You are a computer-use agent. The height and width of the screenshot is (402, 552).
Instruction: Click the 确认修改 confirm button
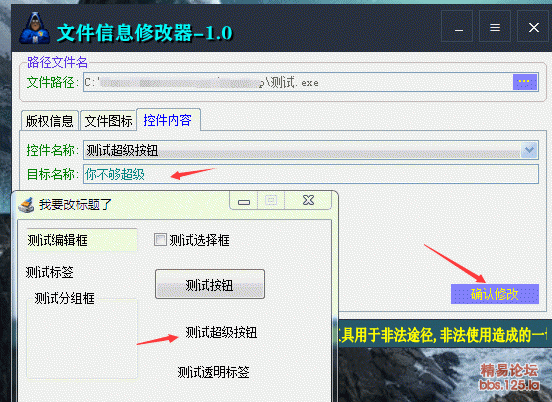pyautogui.click(x=495, y=294)
